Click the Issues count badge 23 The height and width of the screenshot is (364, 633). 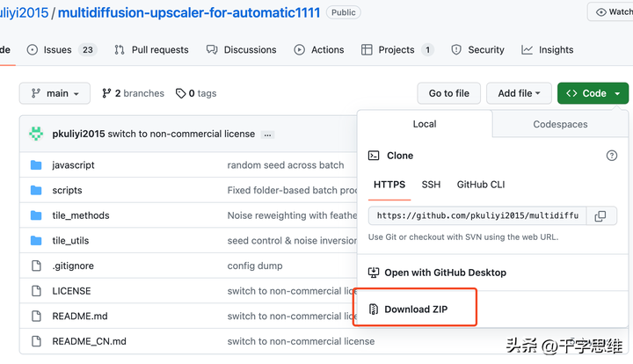pos(88,49)
